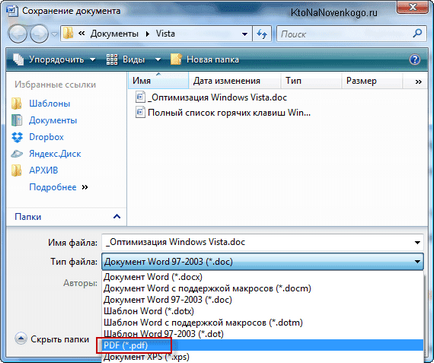Open the АРХИВ favorite link
This screenshot has height=363, width=434.
click(x=44, y=170)
